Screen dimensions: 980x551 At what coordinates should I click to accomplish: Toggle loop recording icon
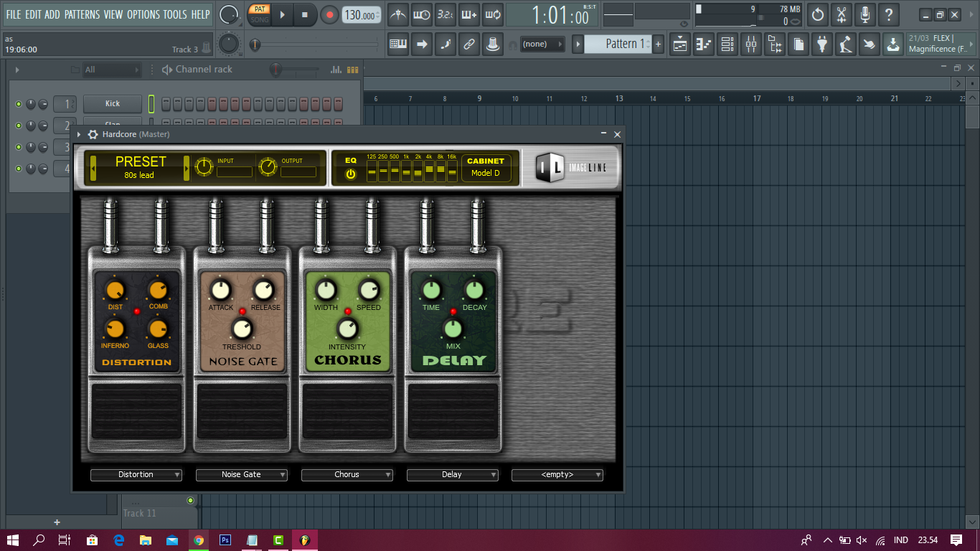[492, 14]
